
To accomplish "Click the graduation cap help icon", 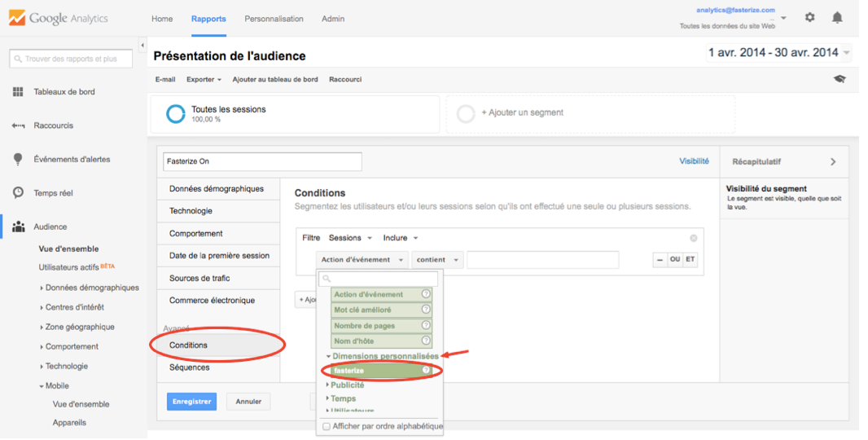I will 840,79.
